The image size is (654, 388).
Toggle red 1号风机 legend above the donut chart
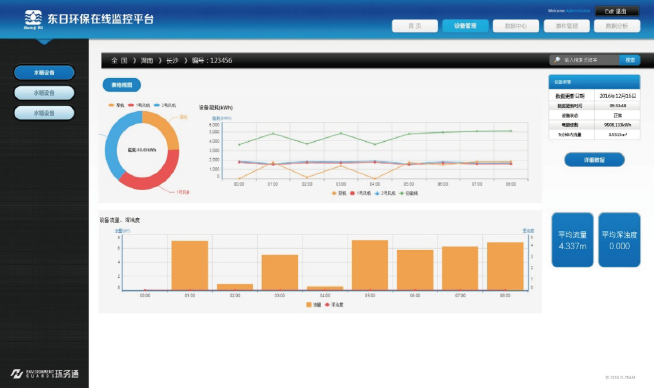pos(139,105)
